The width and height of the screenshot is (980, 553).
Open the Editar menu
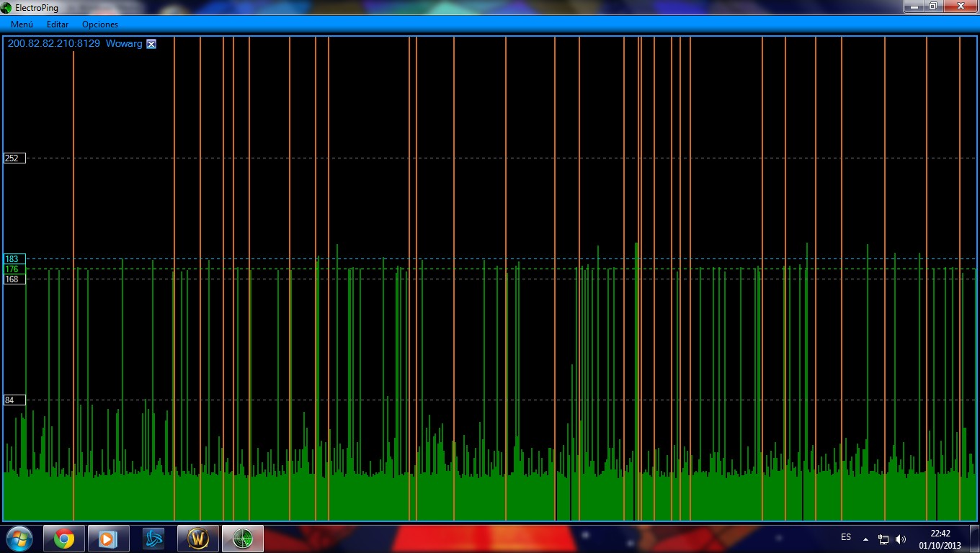(58, 24)
